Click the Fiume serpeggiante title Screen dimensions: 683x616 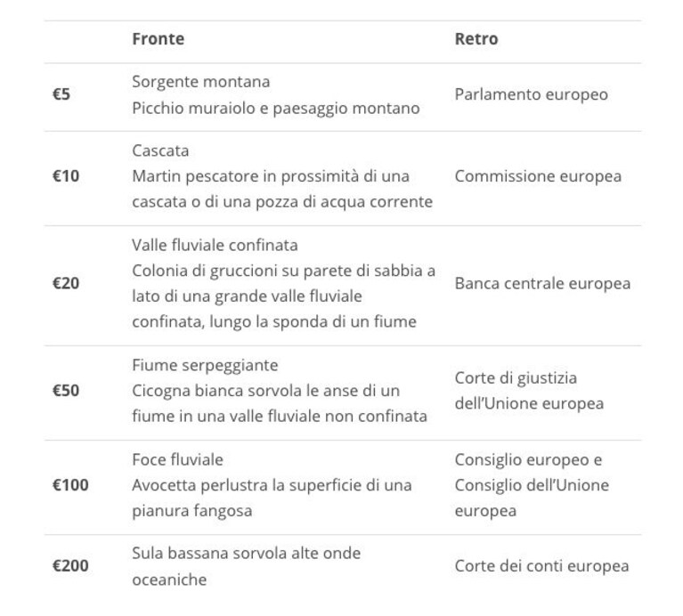(205, 365)
